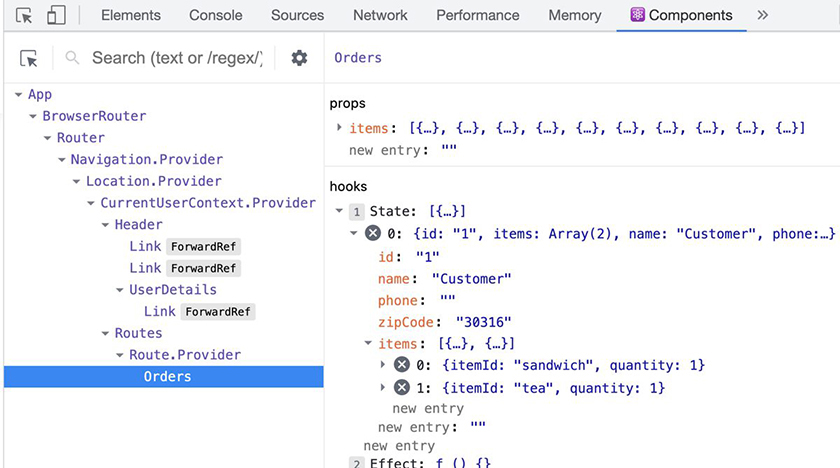
Task: Collapse the App tree node arrow
Action: click(x=18, y=95)
